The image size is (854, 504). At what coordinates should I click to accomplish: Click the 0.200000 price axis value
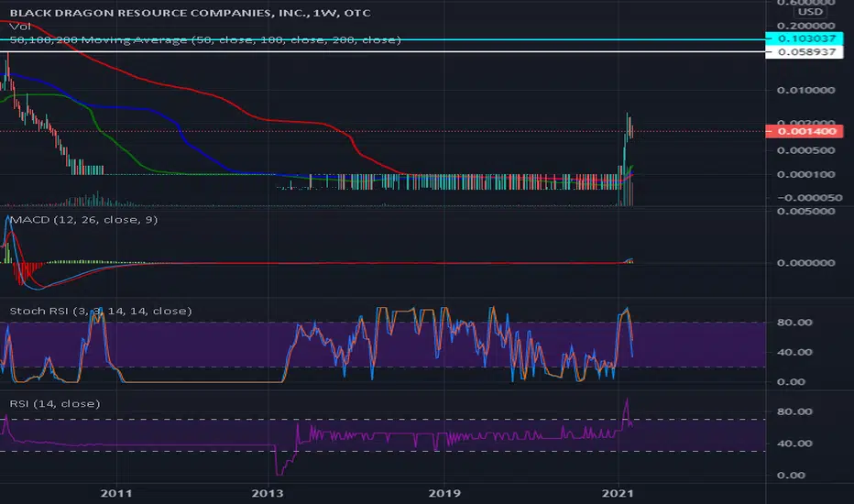tap(805, 26)
